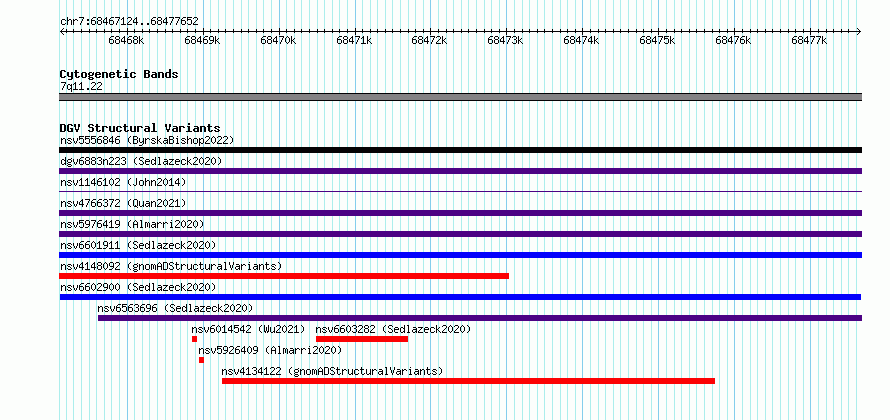The width and height of the screenshot is (890, 420).
Task: Click the nsv5976419 (Almarri2020) purple bar
Action: tap(460, 234)
